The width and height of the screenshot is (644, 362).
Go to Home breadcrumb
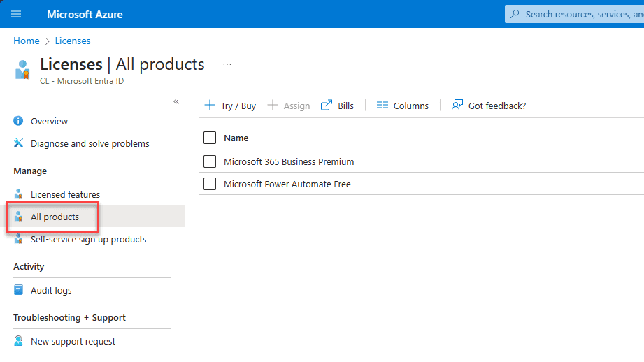27,41
